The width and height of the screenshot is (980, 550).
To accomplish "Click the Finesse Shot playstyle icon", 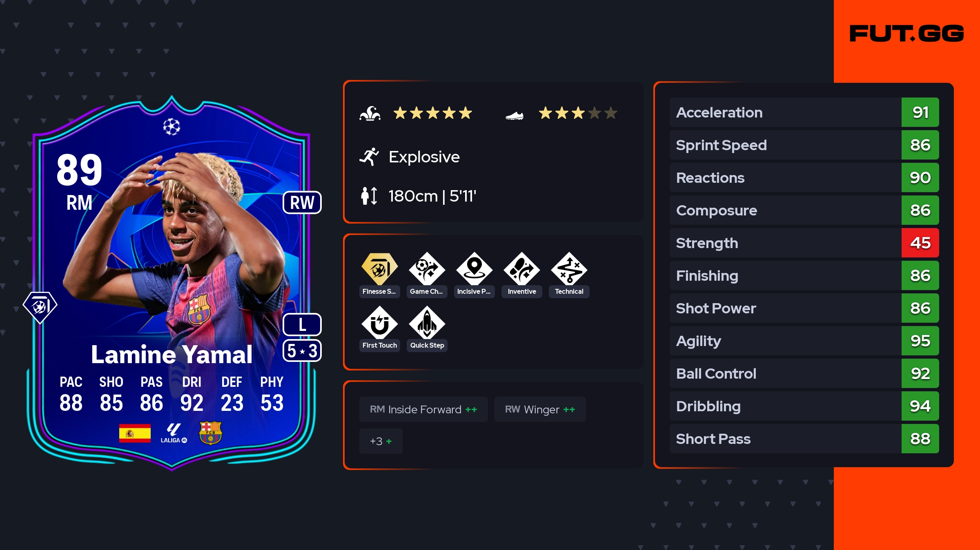I will coord(380,269).
